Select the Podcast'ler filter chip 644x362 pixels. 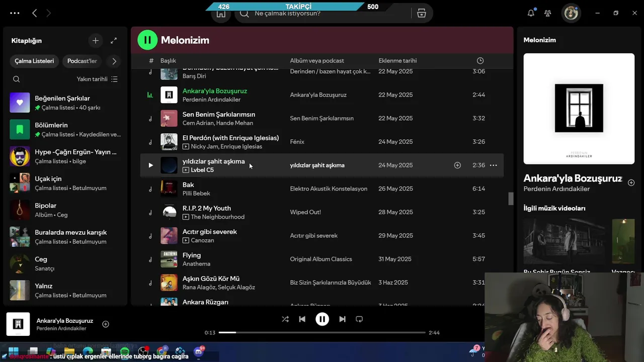[82, 61]
